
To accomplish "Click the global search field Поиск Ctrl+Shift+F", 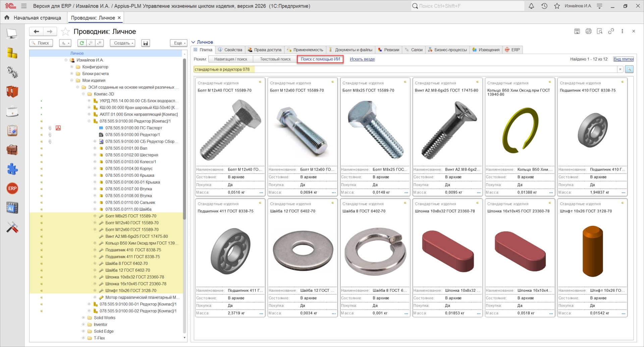I will pyautogui.click(x=468, y=6).
